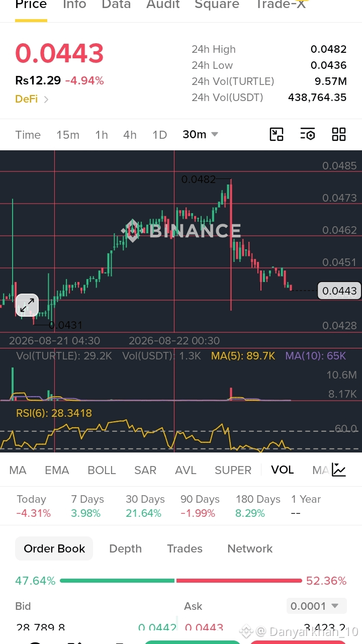The width and height of the screenshot is (362, 644).
Task: Click the Bid column header
Action: pyautogui.click(x=23, y=606)
